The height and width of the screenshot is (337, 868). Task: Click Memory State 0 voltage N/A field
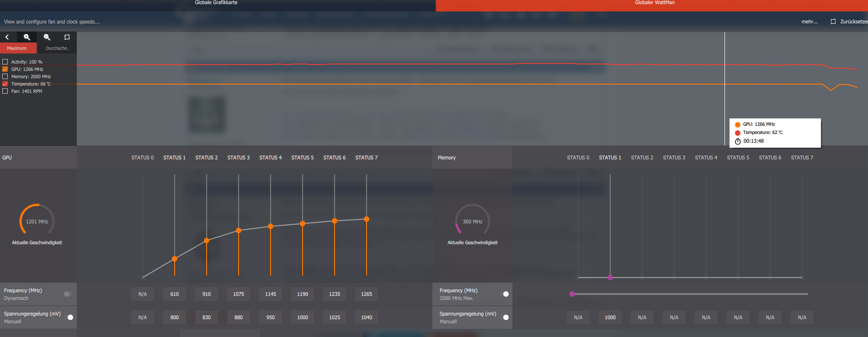[578, 317]
